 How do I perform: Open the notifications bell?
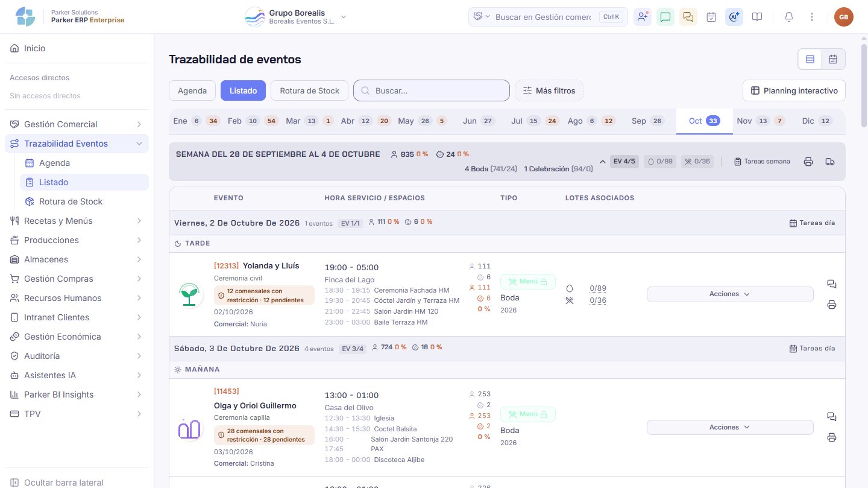[x=788, y=17]
